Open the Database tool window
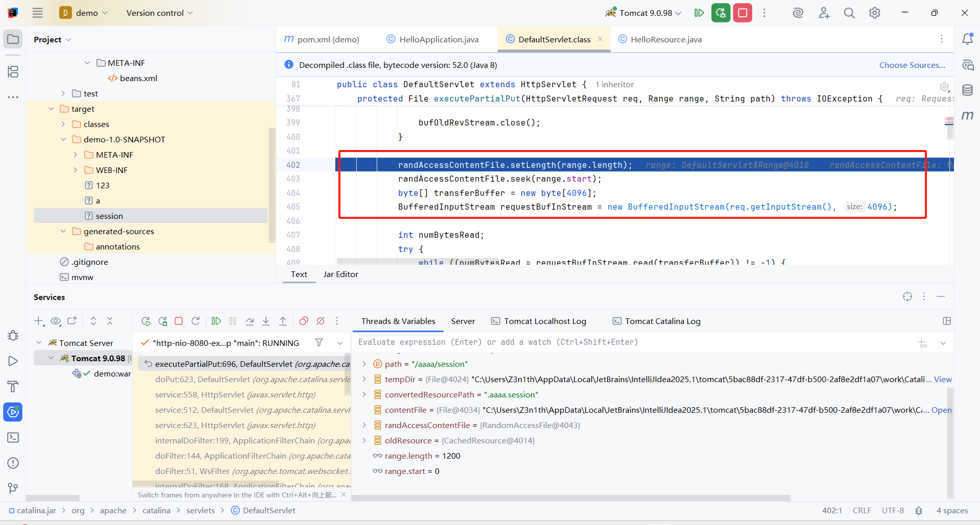 [967, 90]
